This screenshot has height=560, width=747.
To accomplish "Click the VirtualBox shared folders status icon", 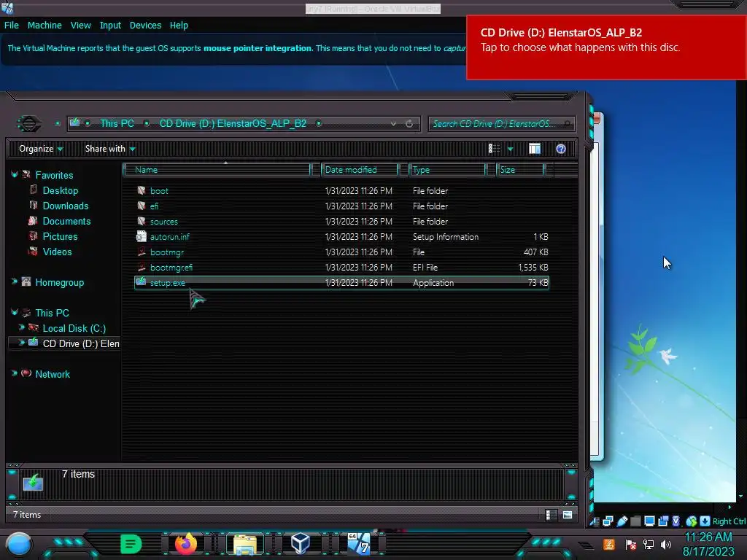I will point(635,521).
